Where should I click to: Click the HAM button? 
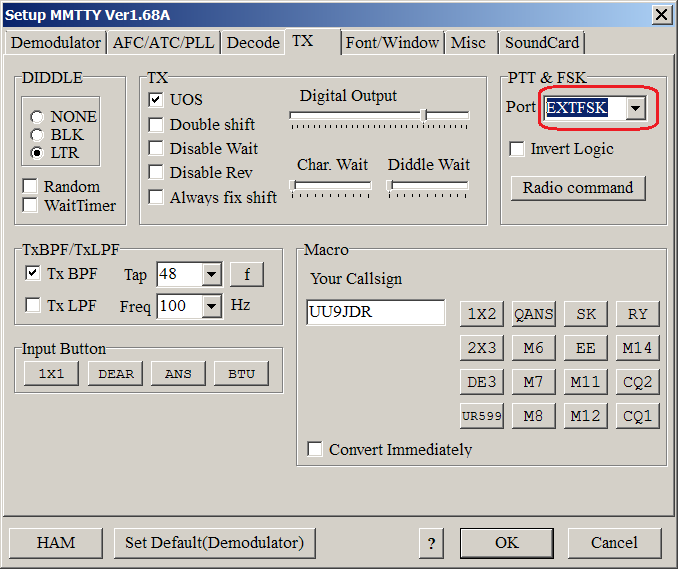(x=56, y=543)
